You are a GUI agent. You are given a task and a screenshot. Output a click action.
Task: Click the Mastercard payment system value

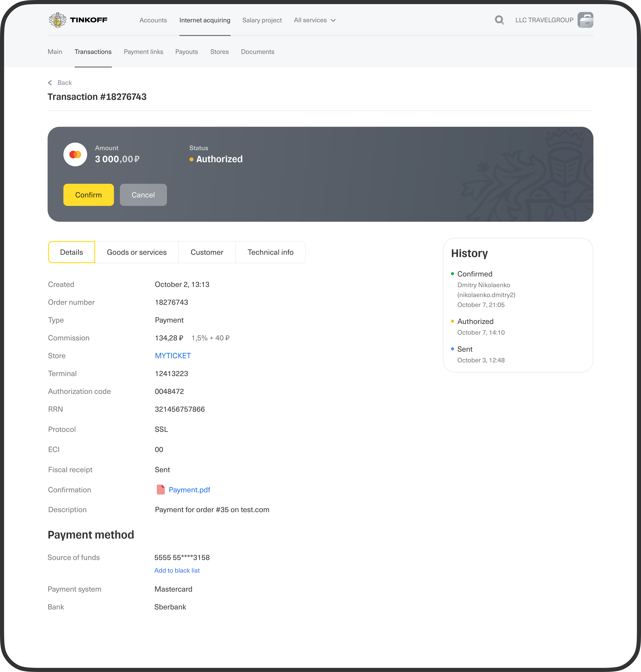pos(173,589)
